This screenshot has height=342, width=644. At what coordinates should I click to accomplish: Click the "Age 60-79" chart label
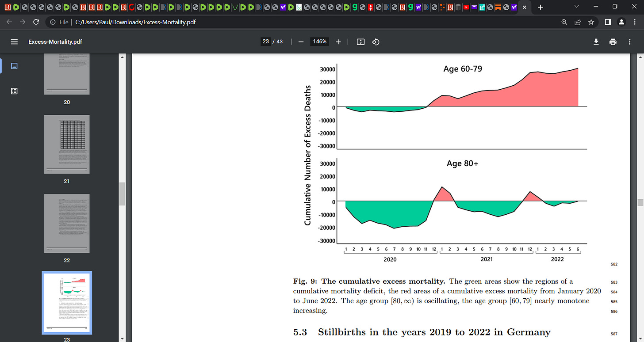pyautogui.click(x=463, y=69)
